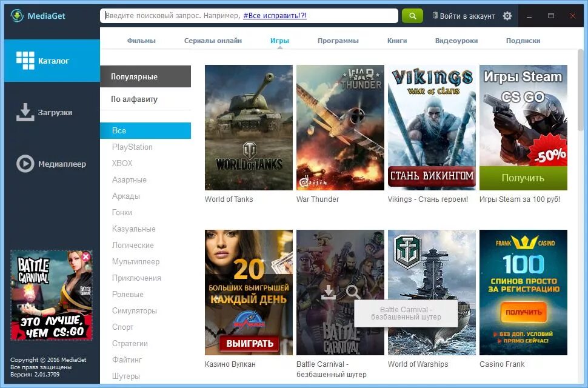Pick the Казуальные category
Viewport: 588px width, 388px height.
click(134, 229)
